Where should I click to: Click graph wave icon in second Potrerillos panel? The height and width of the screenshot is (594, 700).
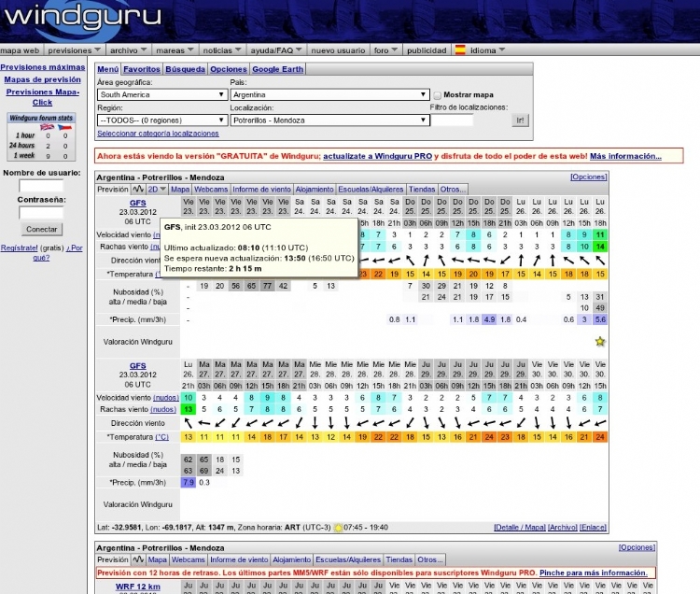[x=138, y=559]
